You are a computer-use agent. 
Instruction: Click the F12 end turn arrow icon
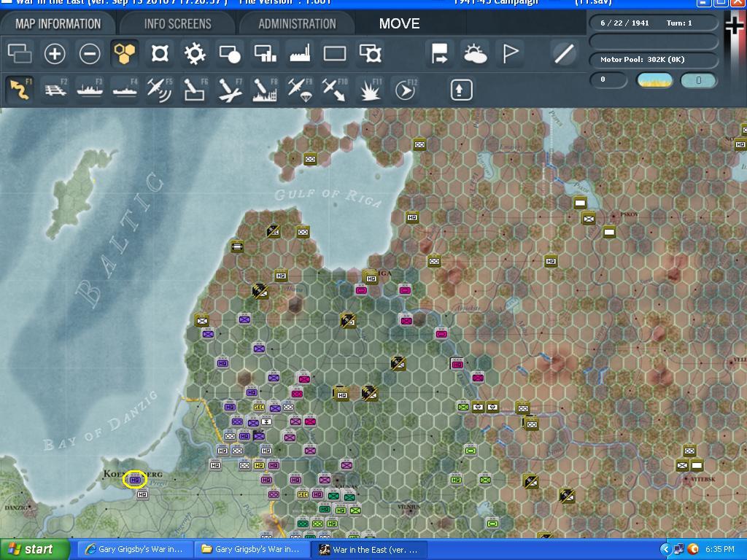click(406, 89)
